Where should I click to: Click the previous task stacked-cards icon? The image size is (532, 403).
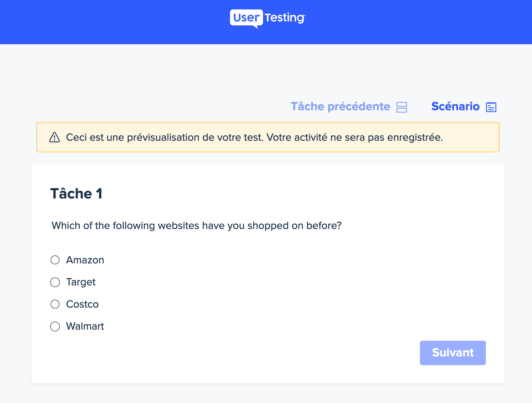(402, 107)
